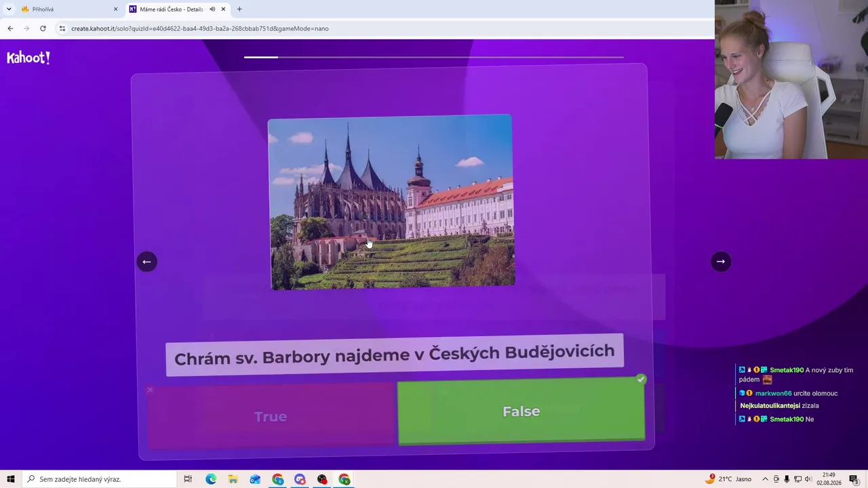Click the question text about Chrám sv. Barbory
The width and height of the screenshot is (868, 488).
(x=395, y=354)
